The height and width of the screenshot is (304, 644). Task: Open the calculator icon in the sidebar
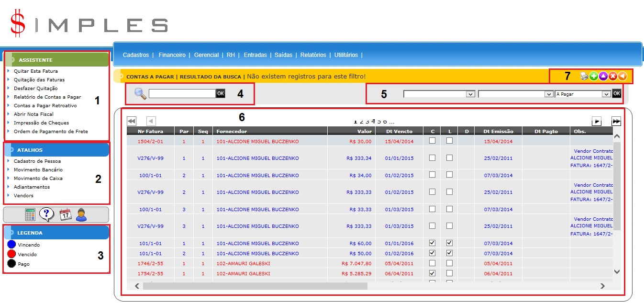point(31,214)
